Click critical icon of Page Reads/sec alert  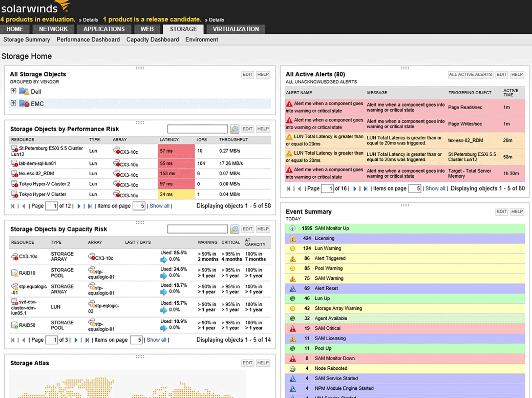[289, 104]
